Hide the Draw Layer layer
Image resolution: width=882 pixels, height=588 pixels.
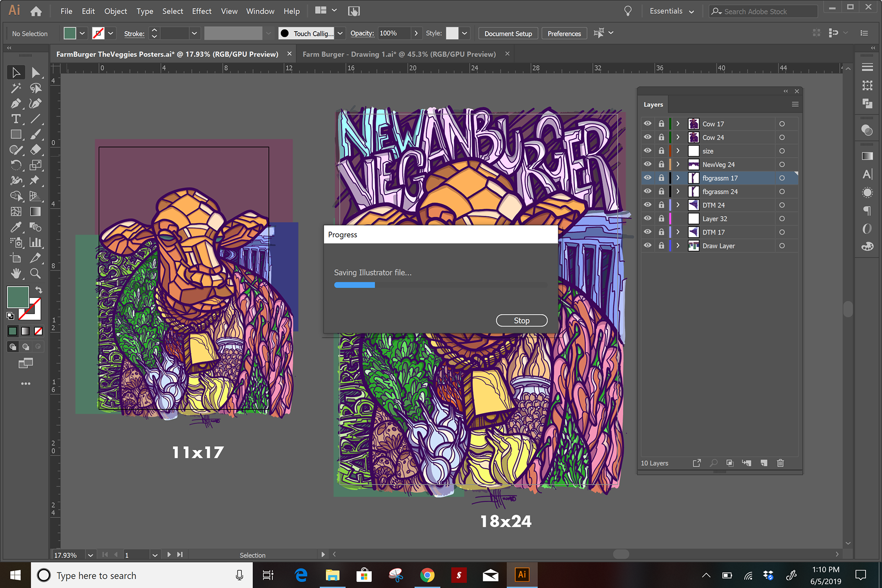647,246
